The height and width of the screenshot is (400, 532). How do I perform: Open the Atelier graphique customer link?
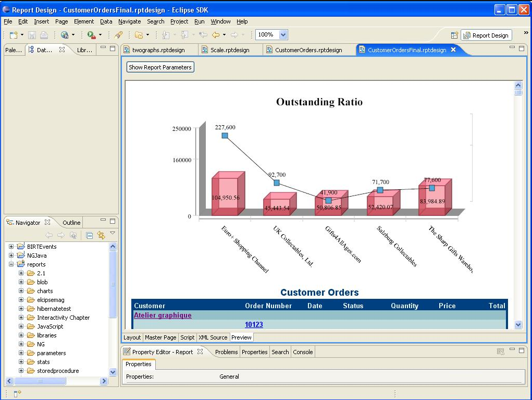[x=163, y=316]
